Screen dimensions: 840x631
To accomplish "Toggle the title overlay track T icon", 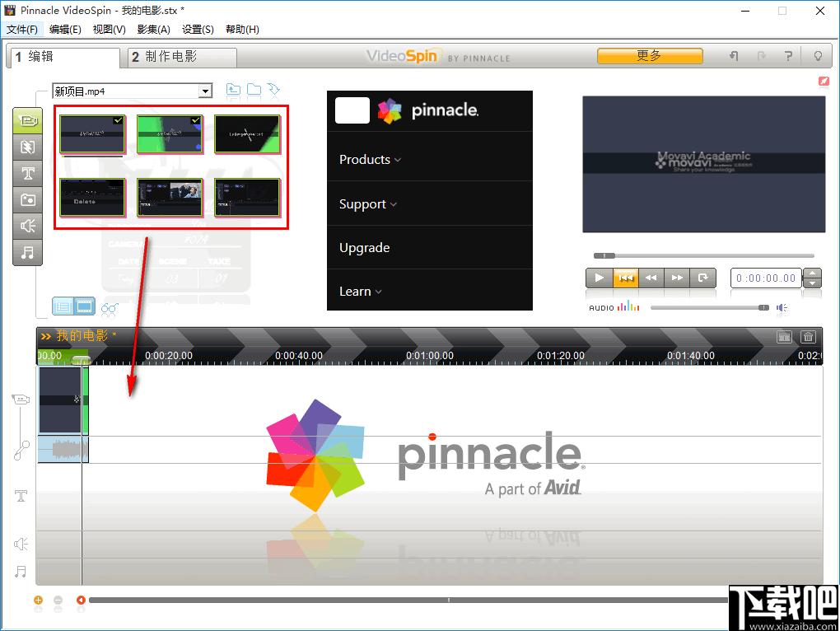I will 21,495.
